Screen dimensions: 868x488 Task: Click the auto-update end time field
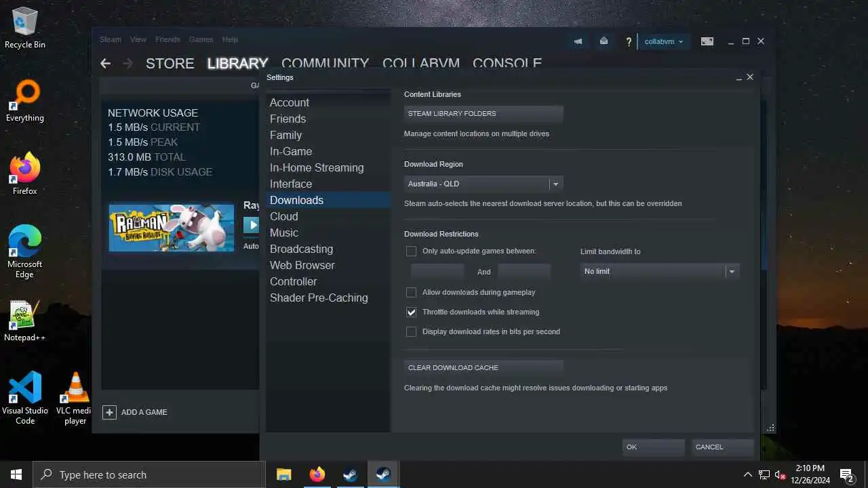tap(524, 272)
